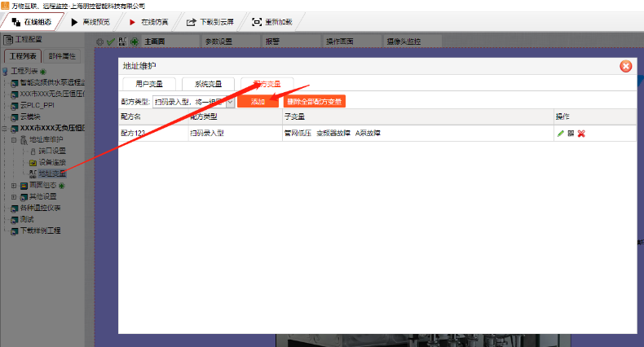Expand the 画面组态 tree node
This screenshot has width=644, height=347.
tap(14, 186)
